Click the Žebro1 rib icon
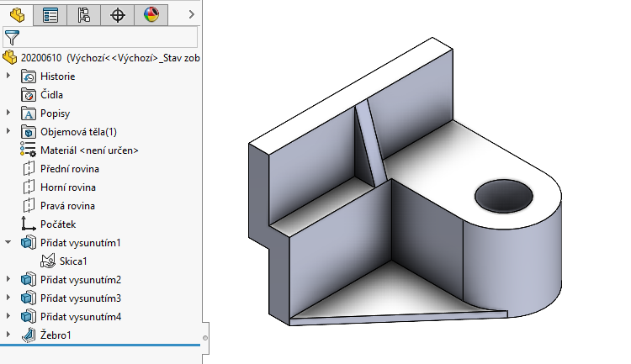 [28, 335]
